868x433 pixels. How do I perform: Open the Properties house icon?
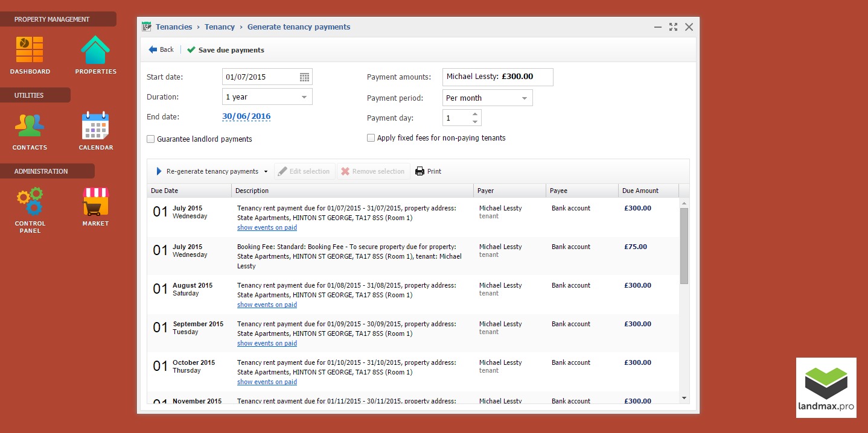(95, 51)
